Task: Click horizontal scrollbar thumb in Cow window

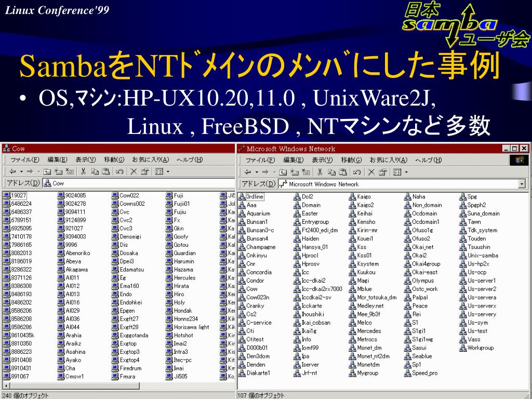Action: 74,386
